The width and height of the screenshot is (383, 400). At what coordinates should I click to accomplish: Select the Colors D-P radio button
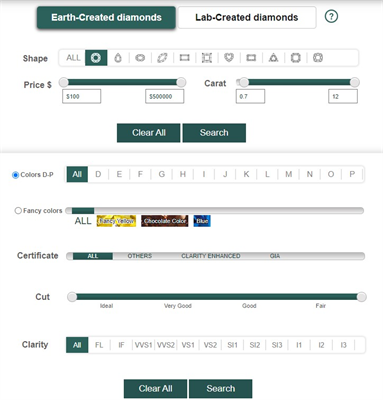(x=15, y=175)
